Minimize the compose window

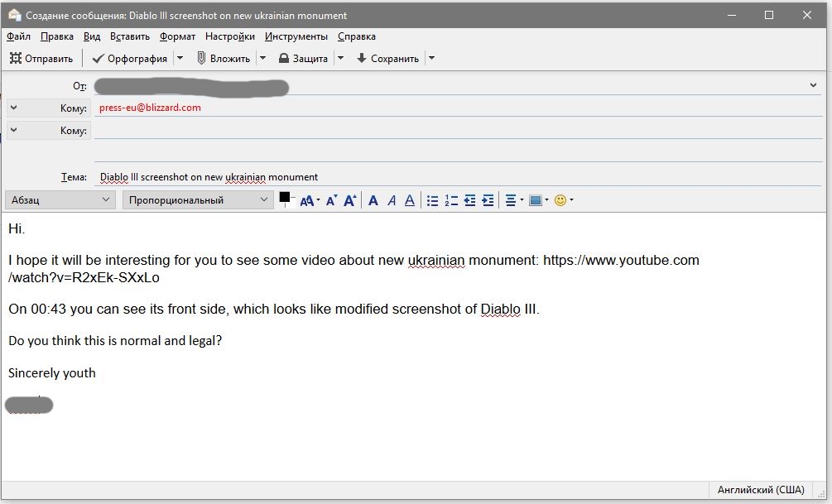pyautogui.click(x=732, y=15)
